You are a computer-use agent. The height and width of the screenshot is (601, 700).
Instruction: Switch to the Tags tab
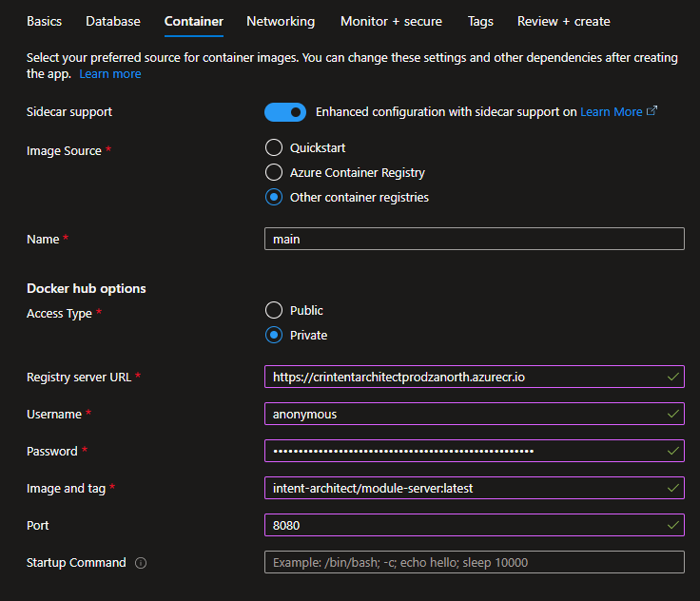tap(480, 21)
